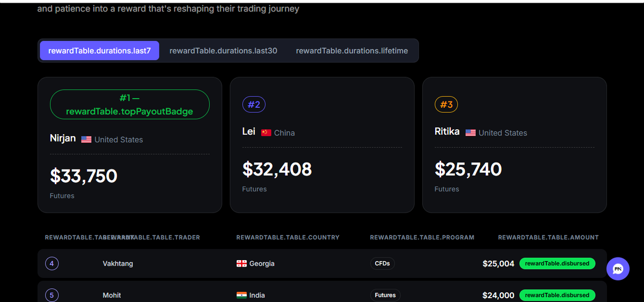Click the Futures program tag in Mohit row
Screen dimensions: 644x302
pyautogui.click(x=385, y=295)
